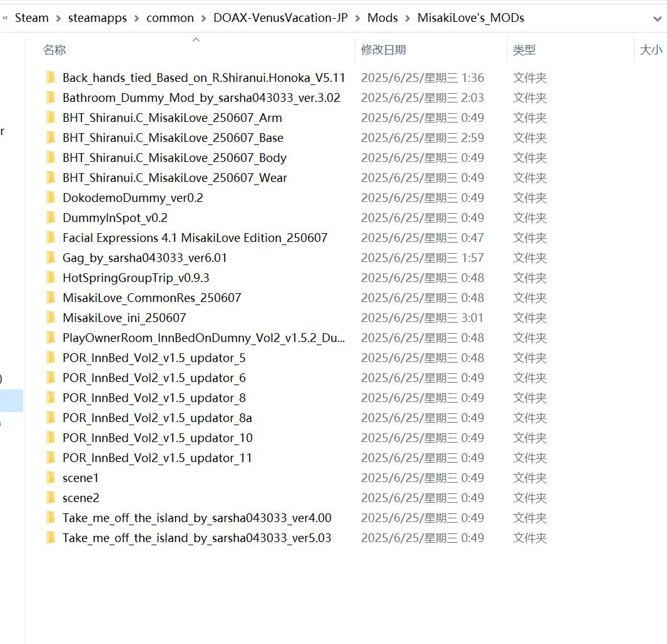Click folder icon of Back_hands_tied_Based_on_R.Shiranui.Honoka_V5.11
The image size is (667, 644).
(x=51, y=78)
